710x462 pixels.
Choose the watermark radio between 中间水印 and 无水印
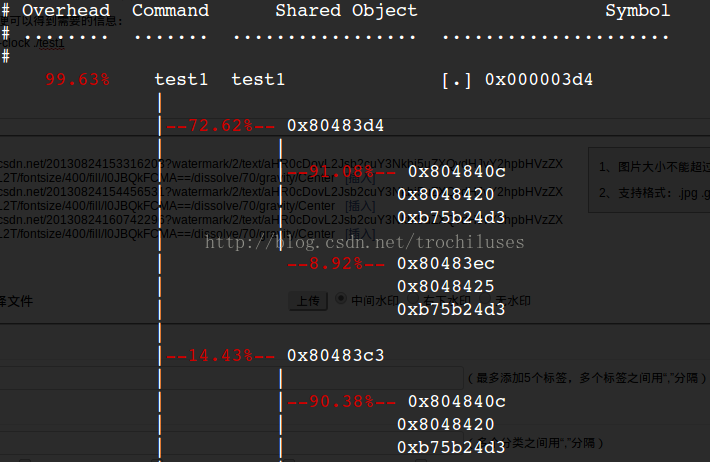coord(412,299)
